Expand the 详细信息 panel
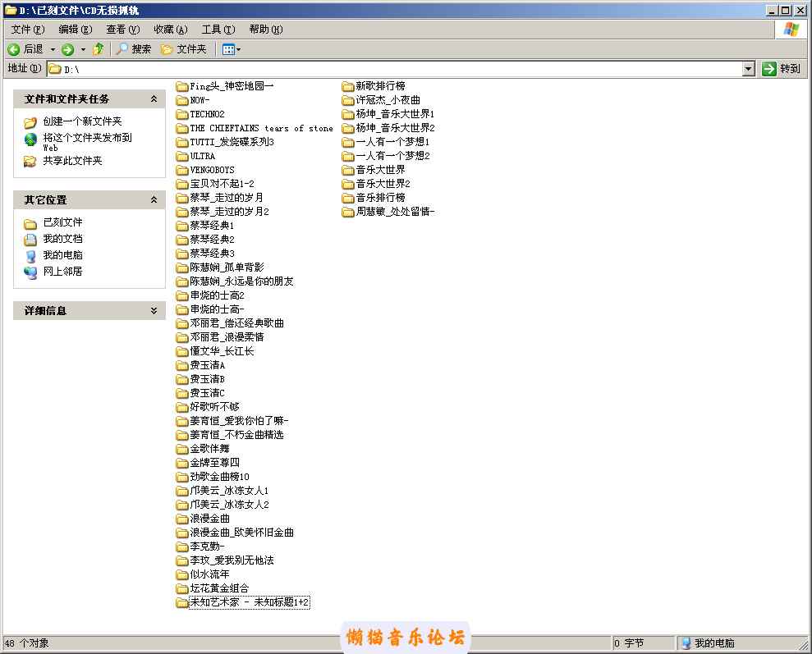Screen dimensions: 812x654 (x=154, y=311)
